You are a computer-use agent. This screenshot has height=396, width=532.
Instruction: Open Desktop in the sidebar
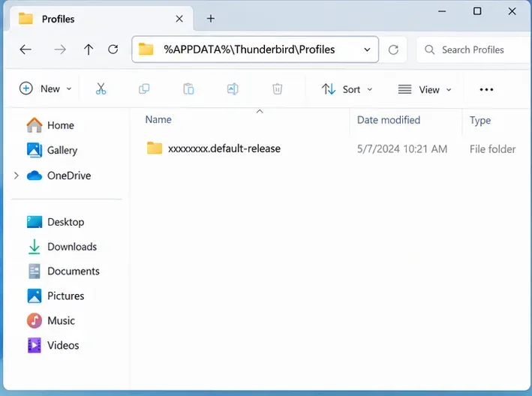coord(56,222)
